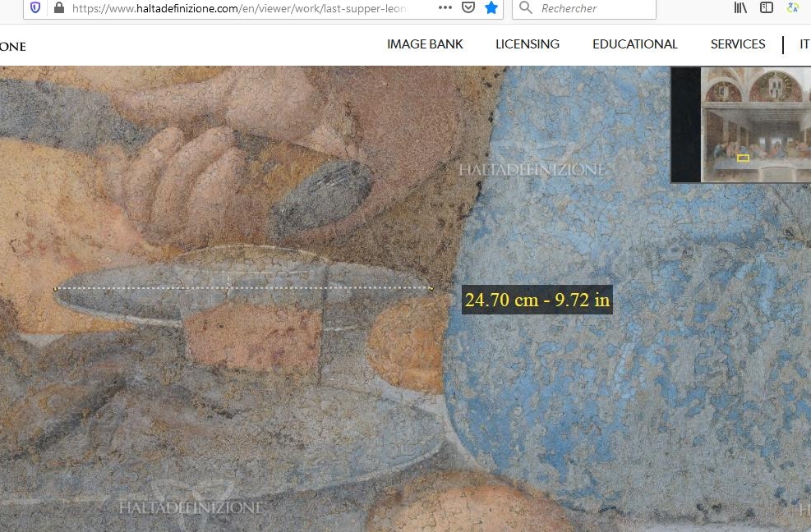Click the tracking protection shield icon

click(35, 8)
